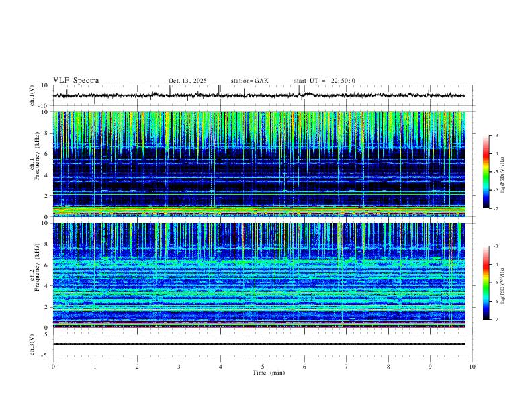
Task: Click the ch.2 spectrogram color bar
Action: [486, 283]
